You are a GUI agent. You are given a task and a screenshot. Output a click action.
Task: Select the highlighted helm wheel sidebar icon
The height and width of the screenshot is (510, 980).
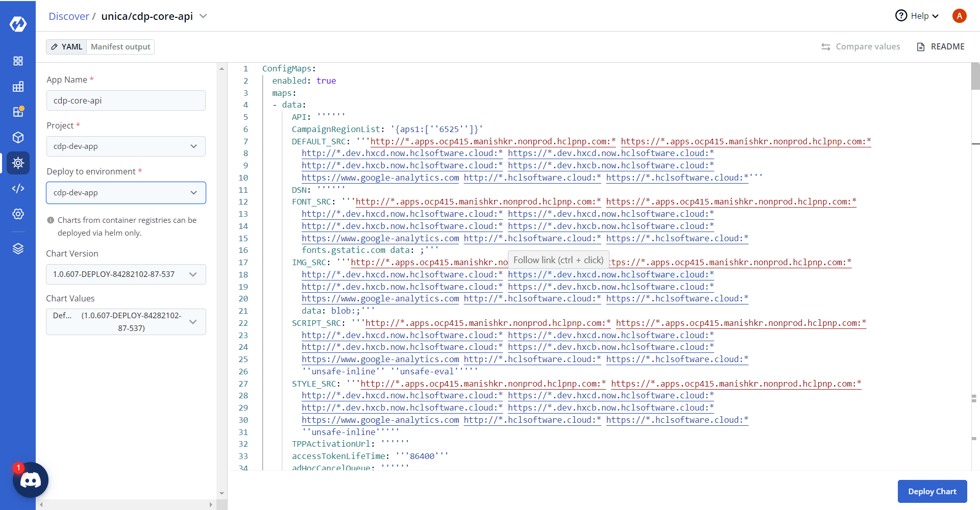[18, 163]
